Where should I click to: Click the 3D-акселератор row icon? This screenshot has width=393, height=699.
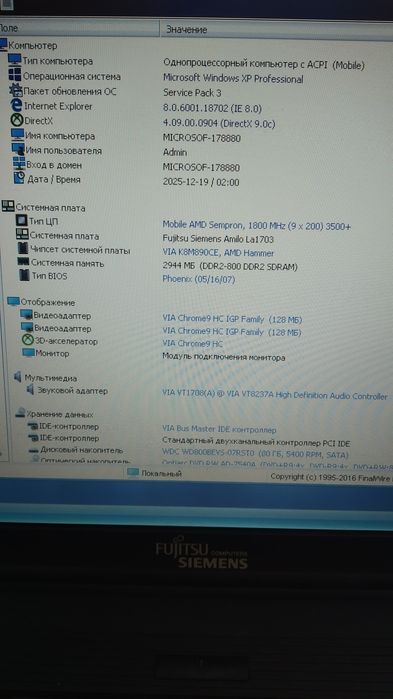point(28,341)
